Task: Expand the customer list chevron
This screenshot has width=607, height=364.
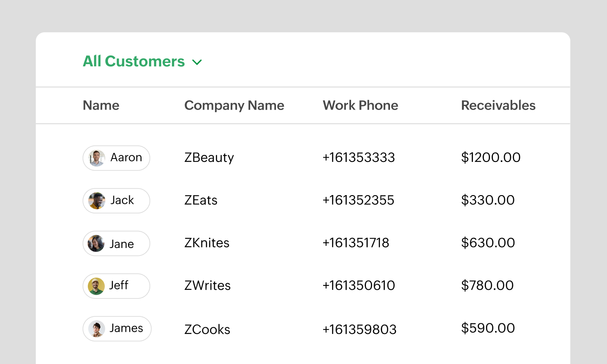Action: (x=197, y=62)
